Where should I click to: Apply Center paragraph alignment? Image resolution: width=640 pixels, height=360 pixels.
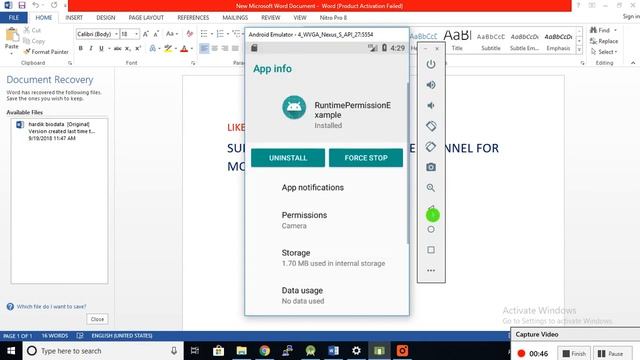coord(214,48)
